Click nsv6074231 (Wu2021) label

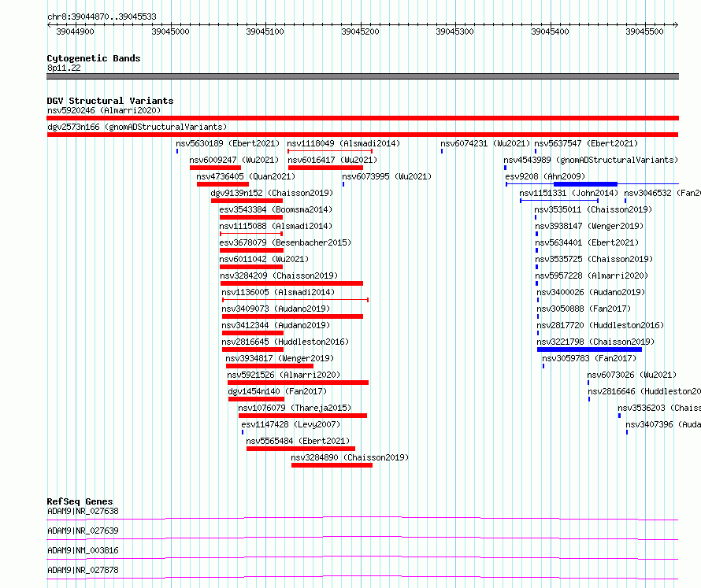coord(485,143)
